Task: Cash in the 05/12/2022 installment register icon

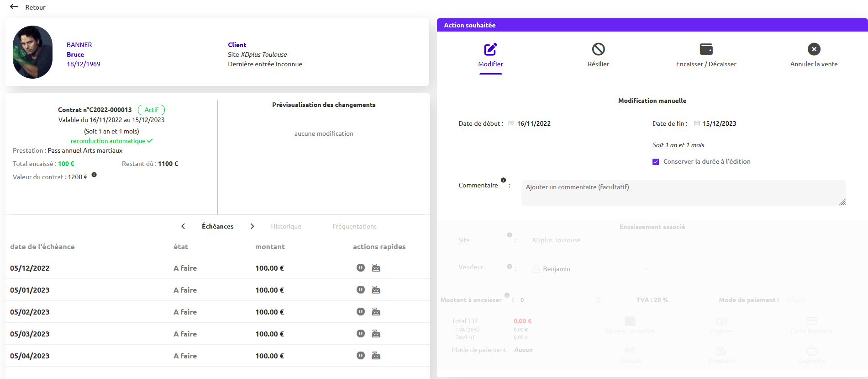Action: pyautogui.click(x=376, y=268)
